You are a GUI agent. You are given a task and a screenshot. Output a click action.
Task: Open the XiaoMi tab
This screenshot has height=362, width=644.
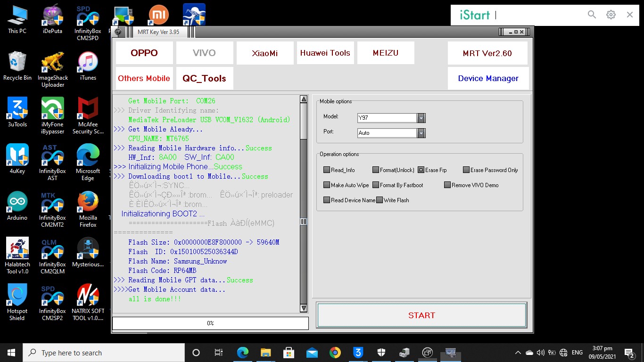tap(265, 53)
